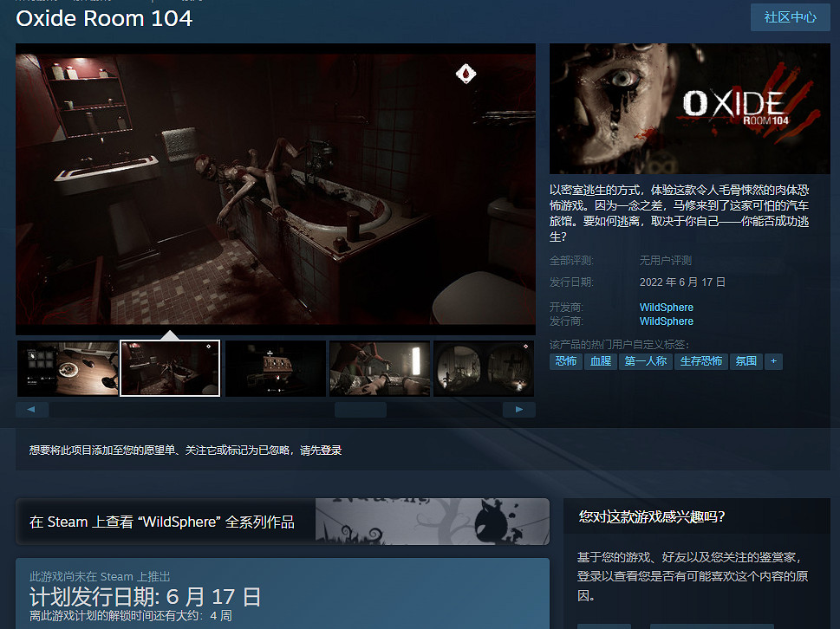
Task: Select the 氛围 tag
Action: pos(746,361)
